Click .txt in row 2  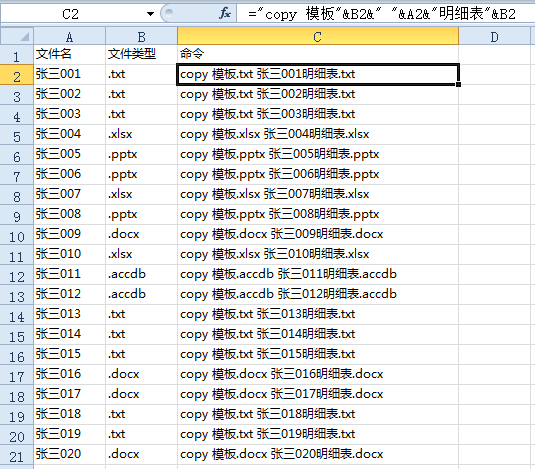[x=141, y=74]
